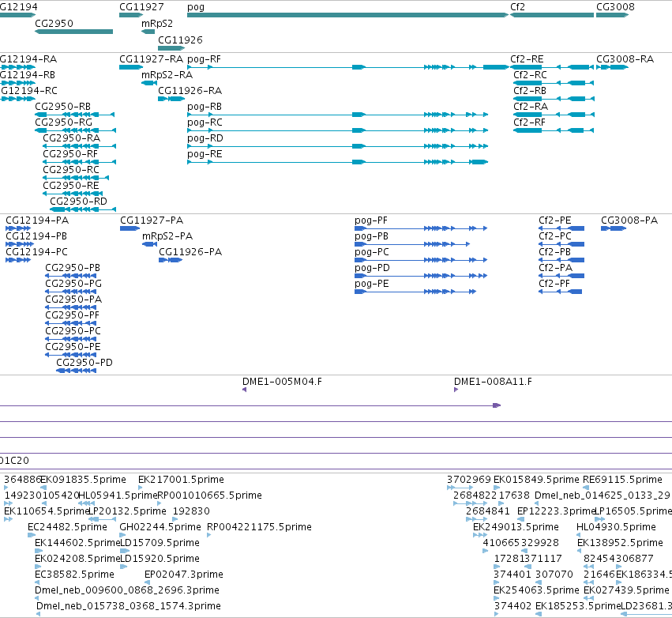
Task: Click the DME1-008A11.F clone end marker
Action: [x=456, y=390]
